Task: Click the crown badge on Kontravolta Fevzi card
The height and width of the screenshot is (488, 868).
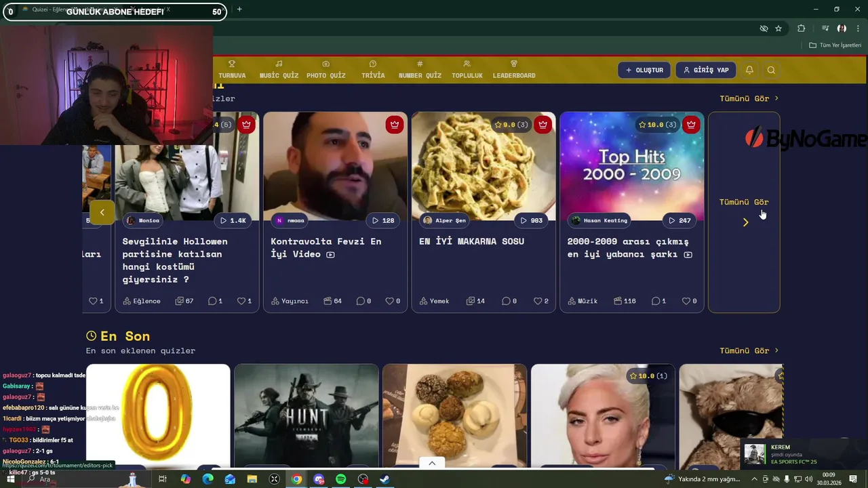Action: tap(395, 125)
